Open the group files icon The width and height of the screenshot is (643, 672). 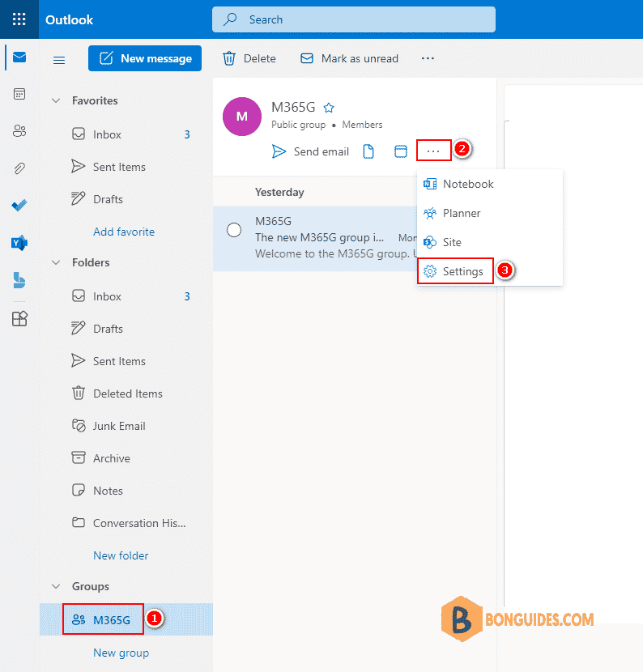coord(368,151)
